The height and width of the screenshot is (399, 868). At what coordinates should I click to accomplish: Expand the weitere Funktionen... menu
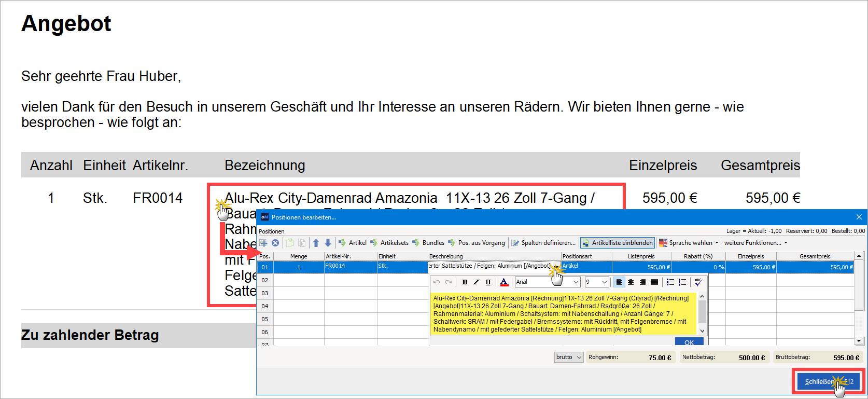point(755,243)
